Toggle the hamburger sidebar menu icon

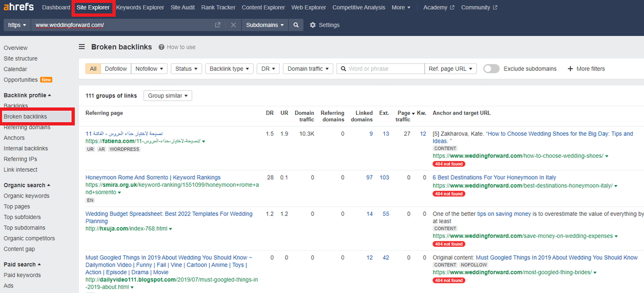point(82,47)
